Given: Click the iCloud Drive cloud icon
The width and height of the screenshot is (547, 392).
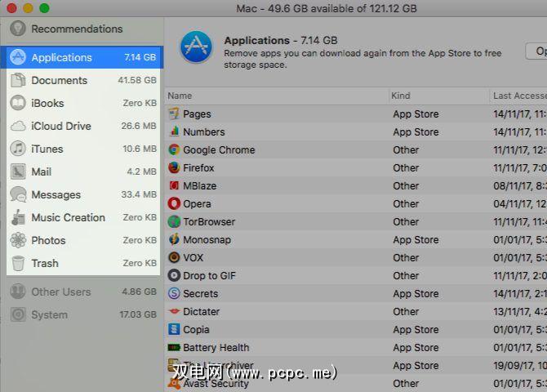Looking at the screenshot, I should click(18, 126).
